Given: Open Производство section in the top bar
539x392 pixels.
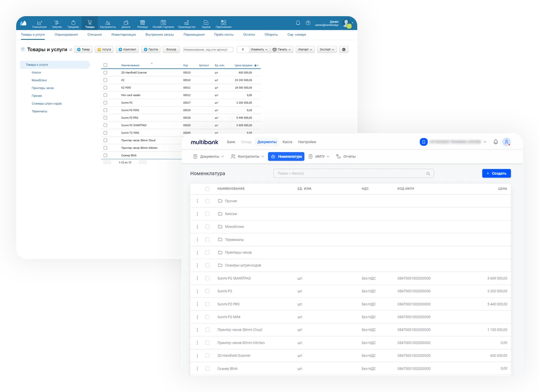Looking at the screenshot, I should [187, 24].
